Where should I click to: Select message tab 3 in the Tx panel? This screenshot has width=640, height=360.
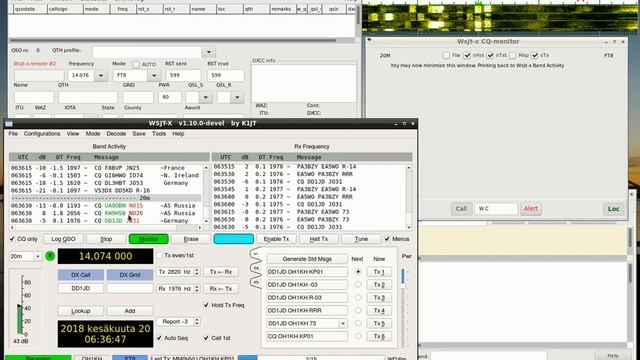256,282
